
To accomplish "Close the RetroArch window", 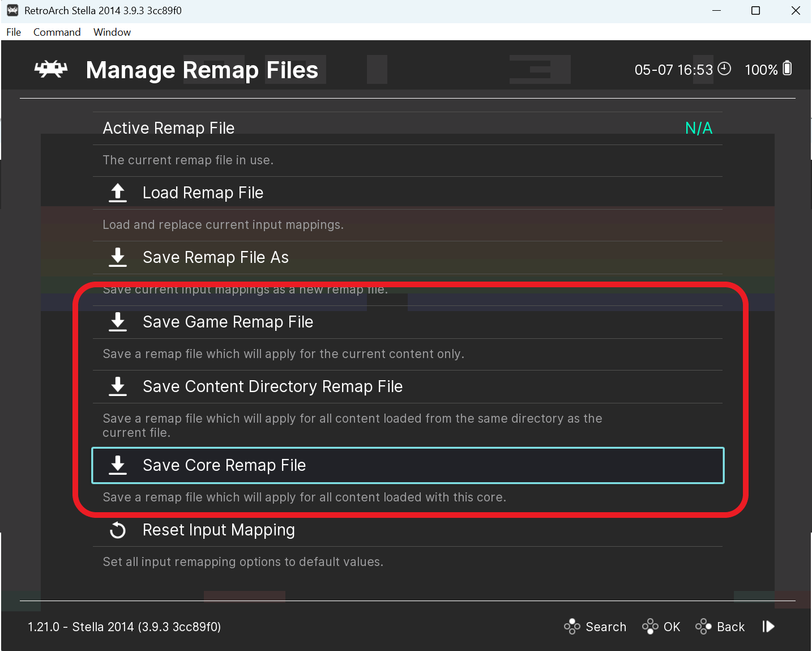I will click(796, 11).
